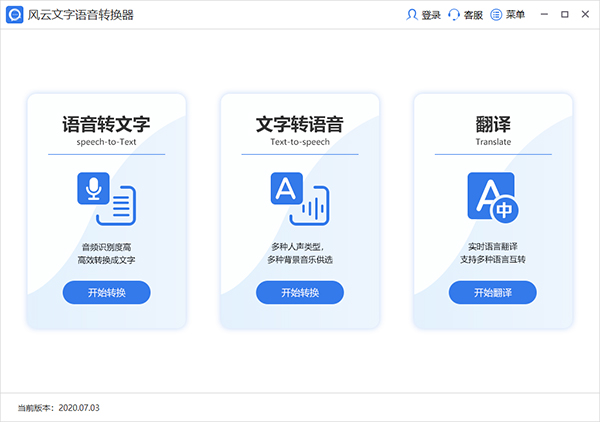This screenshot has height=422, width=600.
Task: Click the 翻译 card heading
Action: (493, 125)
